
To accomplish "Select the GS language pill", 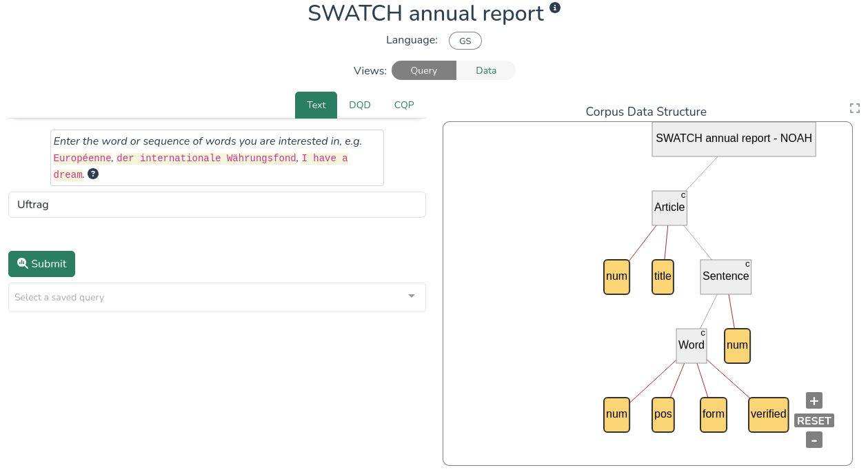I will tap(465, 41).
